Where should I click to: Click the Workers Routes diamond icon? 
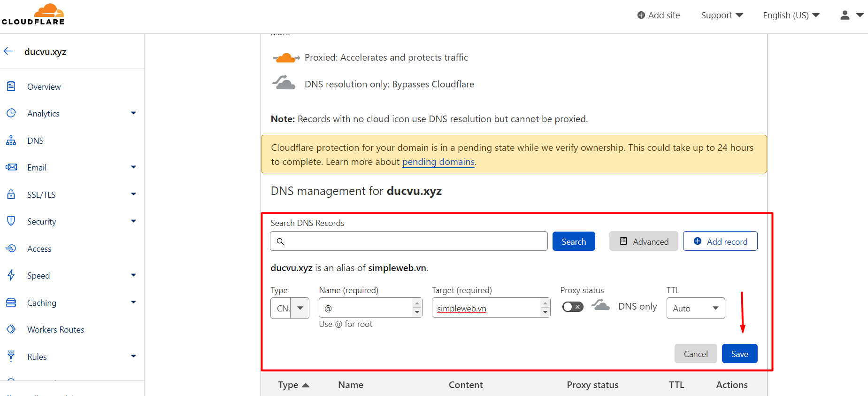click(x=11, y=329)
